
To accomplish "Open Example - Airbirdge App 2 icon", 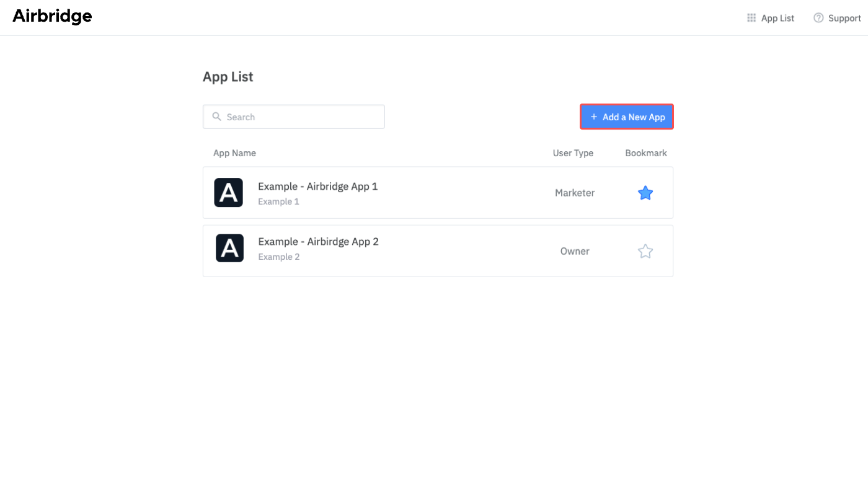I will (229, 248).
